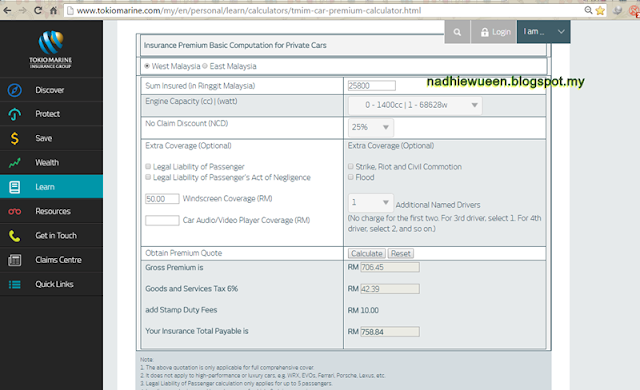Open the Save section link
640x390 pixels.
(51, 138)
